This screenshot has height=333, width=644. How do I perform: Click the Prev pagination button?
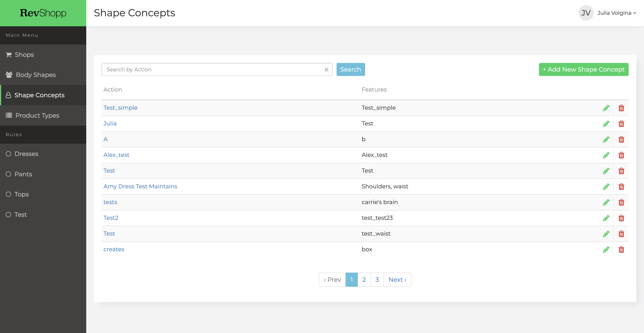332,279
